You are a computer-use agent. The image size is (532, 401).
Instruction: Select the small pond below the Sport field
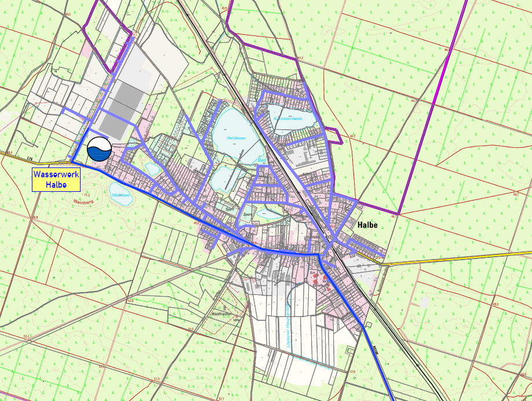[268, 214]
